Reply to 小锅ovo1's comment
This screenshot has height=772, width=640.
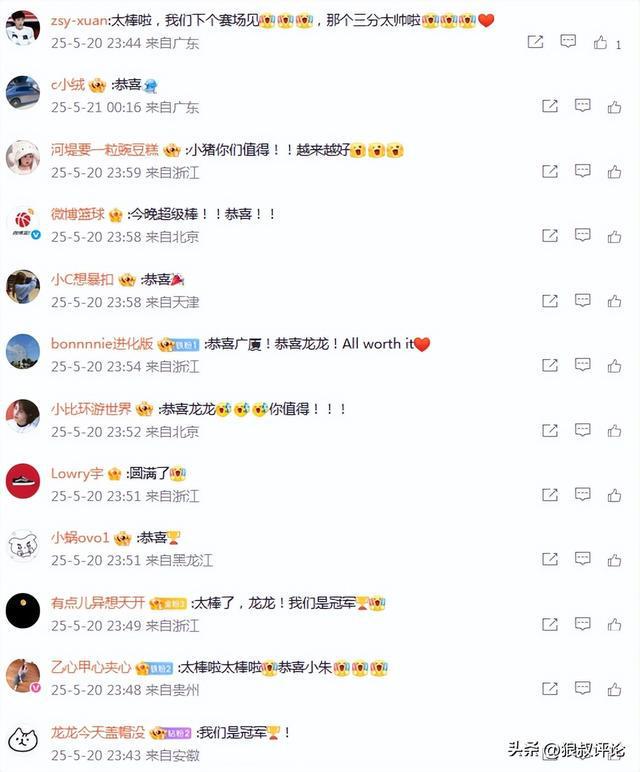point(582,559)
